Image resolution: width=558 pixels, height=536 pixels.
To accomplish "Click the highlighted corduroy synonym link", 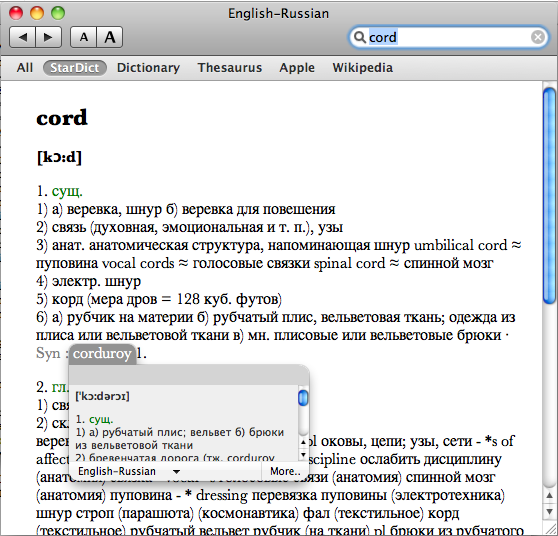I will 102,354.
